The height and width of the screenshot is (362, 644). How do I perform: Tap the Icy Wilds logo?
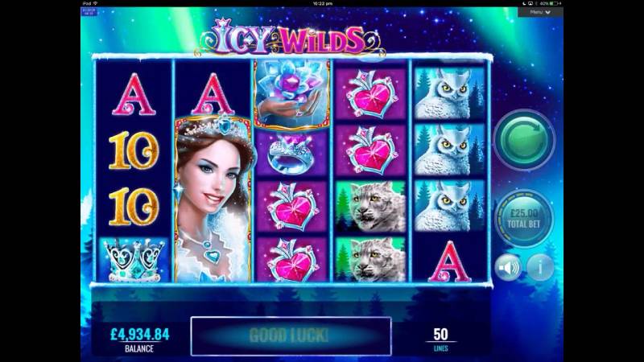[290, 38]
